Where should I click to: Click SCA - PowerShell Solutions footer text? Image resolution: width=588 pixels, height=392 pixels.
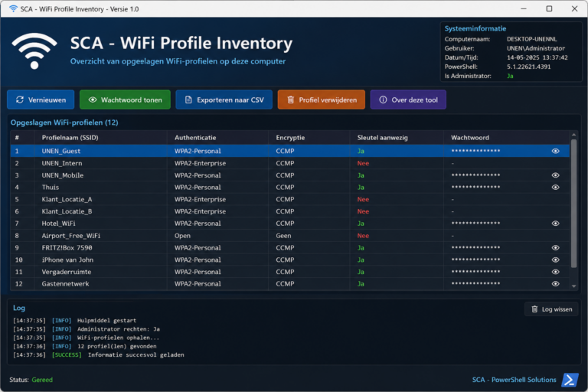[514, 380]
